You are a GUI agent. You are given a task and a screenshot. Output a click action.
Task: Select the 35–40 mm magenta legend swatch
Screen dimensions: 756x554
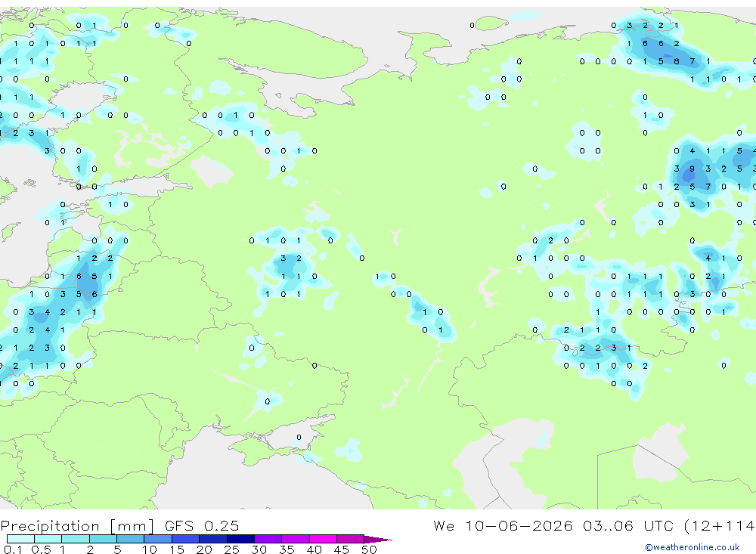296,539
